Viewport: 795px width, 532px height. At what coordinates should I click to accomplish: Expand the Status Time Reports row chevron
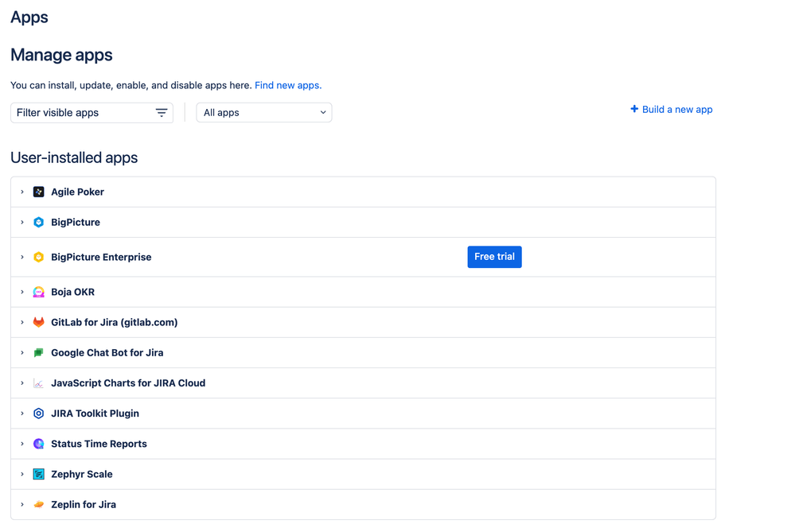(22, 445)
